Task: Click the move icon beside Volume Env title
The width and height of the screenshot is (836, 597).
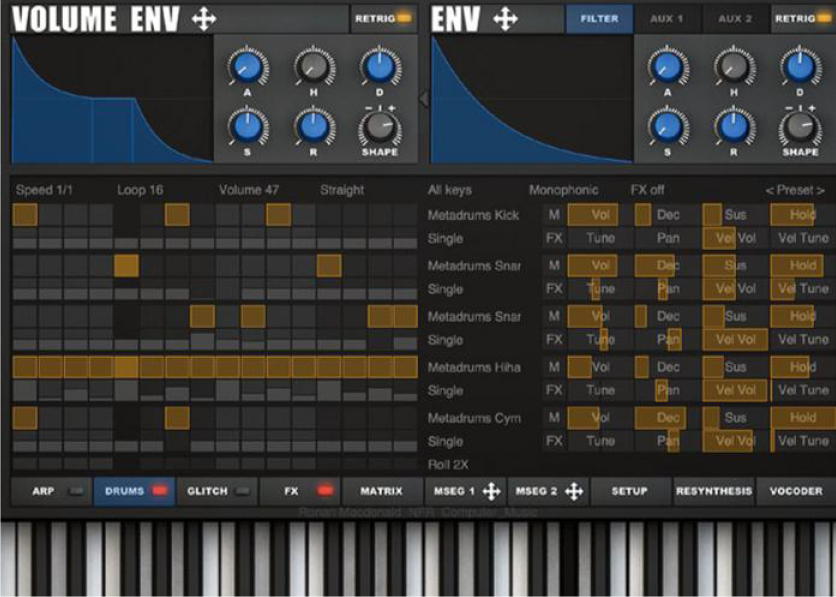Action: 204,19
